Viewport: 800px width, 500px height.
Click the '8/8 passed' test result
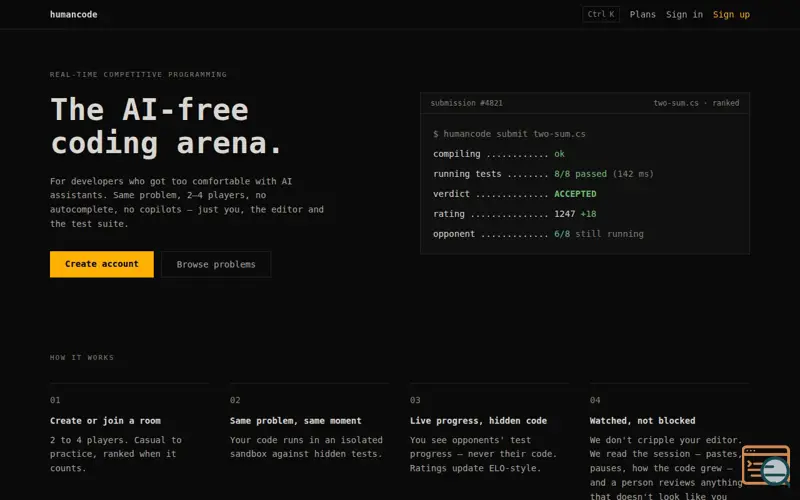[581, 174]
